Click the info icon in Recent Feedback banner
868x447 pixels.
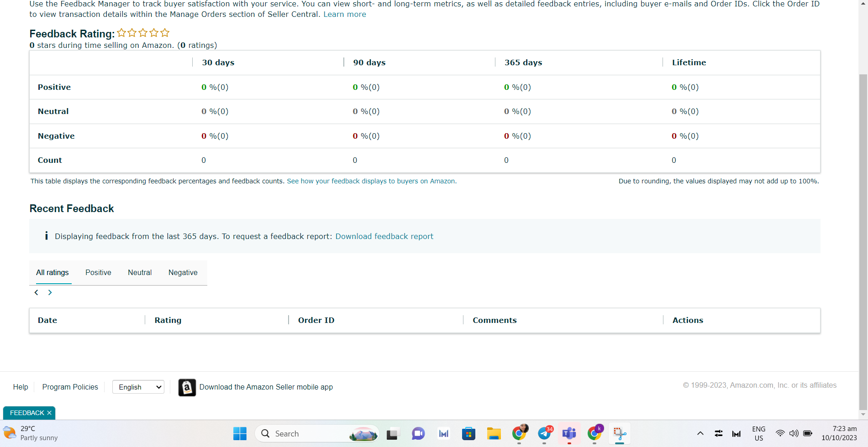[46, 236]
